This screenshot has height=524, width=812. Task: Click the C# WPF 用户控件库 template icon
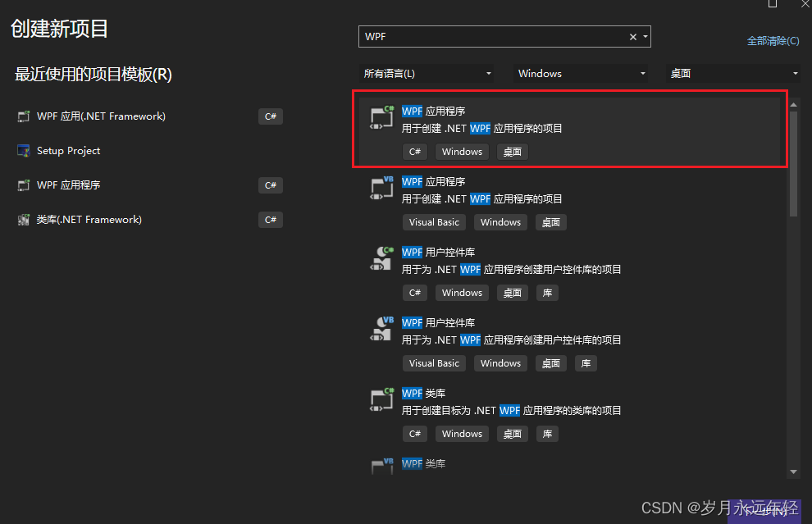point(381,258)
